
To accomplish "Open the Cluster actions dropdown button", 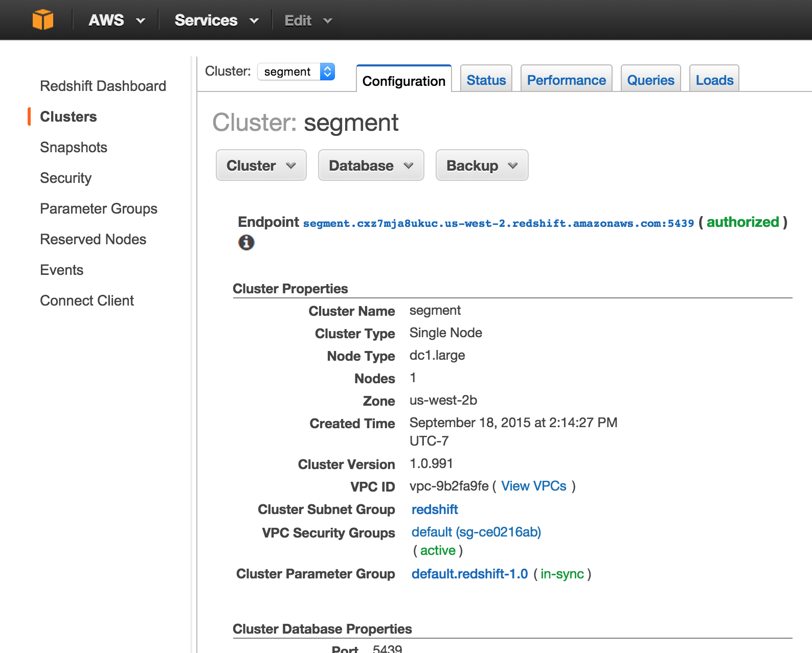I will click(261, 165).
